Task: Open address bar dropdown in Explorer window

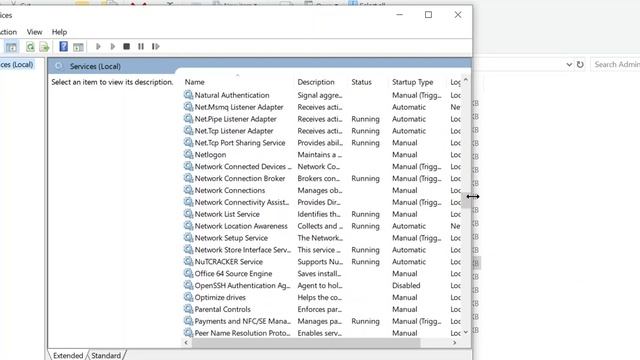Action: (x=569, y=64)
